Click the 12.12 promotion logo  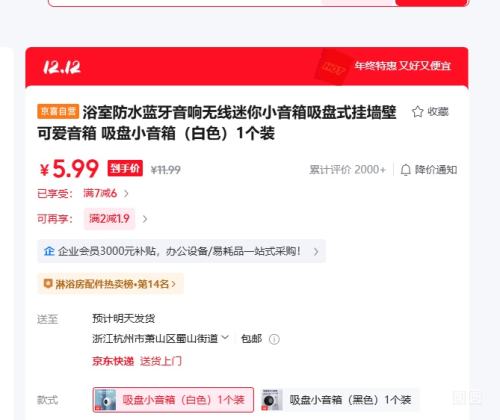(62, 67)
